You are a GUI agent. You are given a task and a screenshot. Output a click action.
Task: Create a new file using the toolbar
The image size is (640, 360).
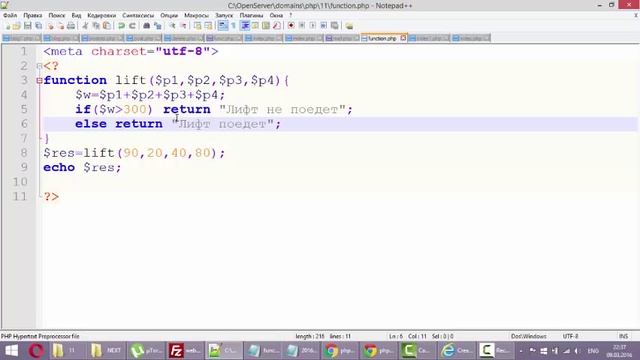pyautogui.click(x=7, y=26)
